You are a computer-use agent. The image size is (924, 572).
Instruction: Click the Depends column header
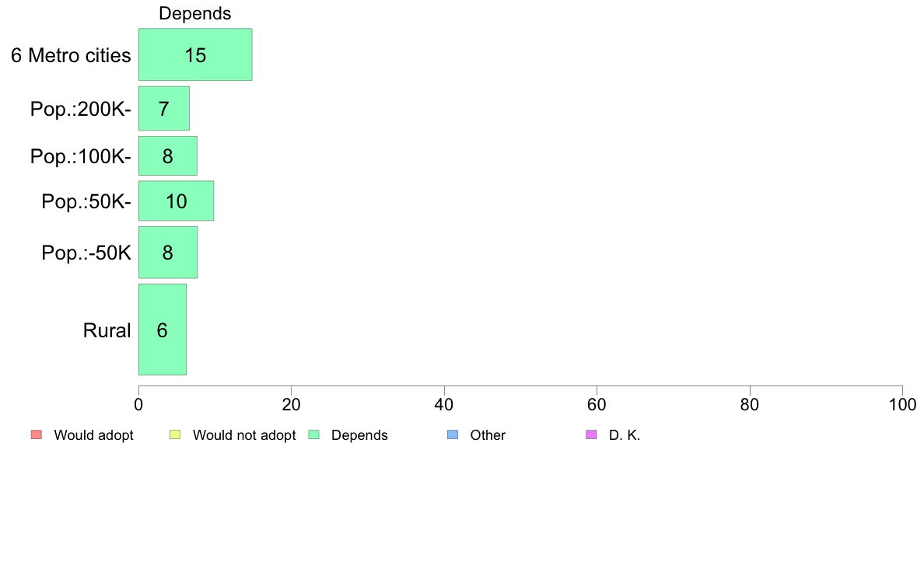[x=195, y=13]
